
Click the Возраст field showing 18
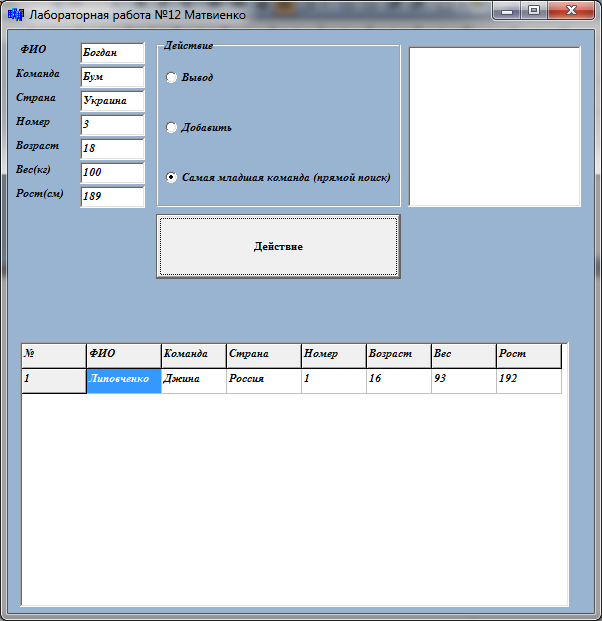[112, 148]
